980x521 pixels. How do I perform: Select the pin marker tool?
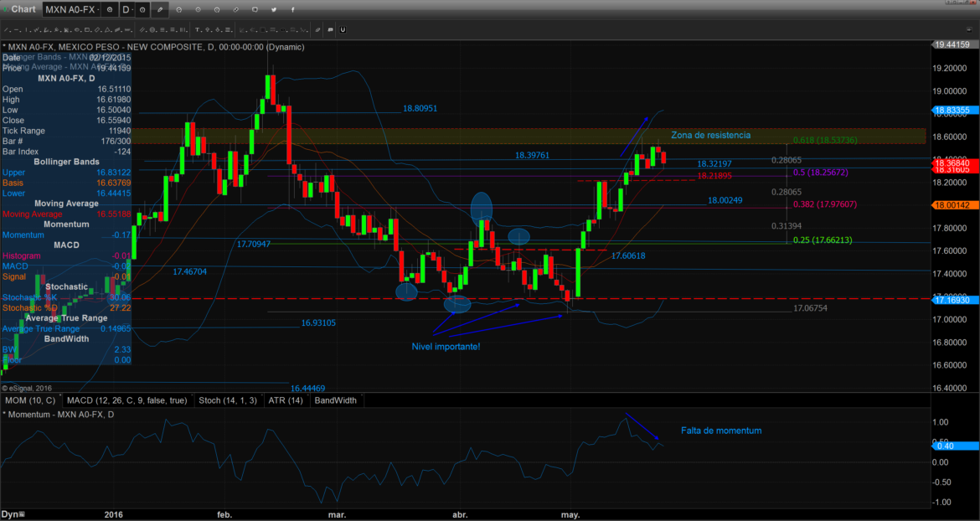coord(208,29)
